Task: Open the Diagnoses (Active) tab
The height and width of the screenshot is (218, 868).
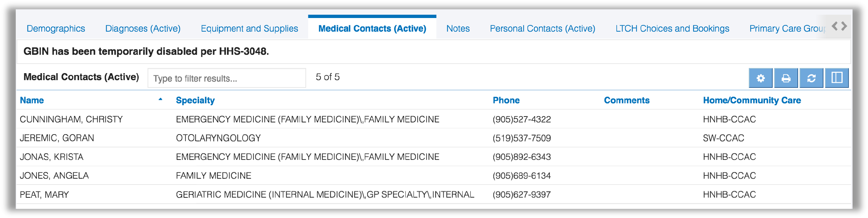Action: click(x=143, y=28)
